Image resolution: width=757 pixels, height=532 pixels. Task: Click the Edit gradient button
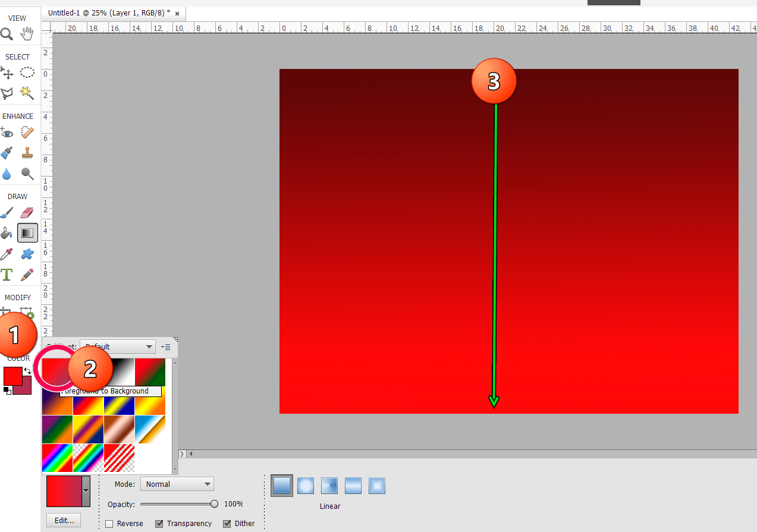tap(63, 520)
